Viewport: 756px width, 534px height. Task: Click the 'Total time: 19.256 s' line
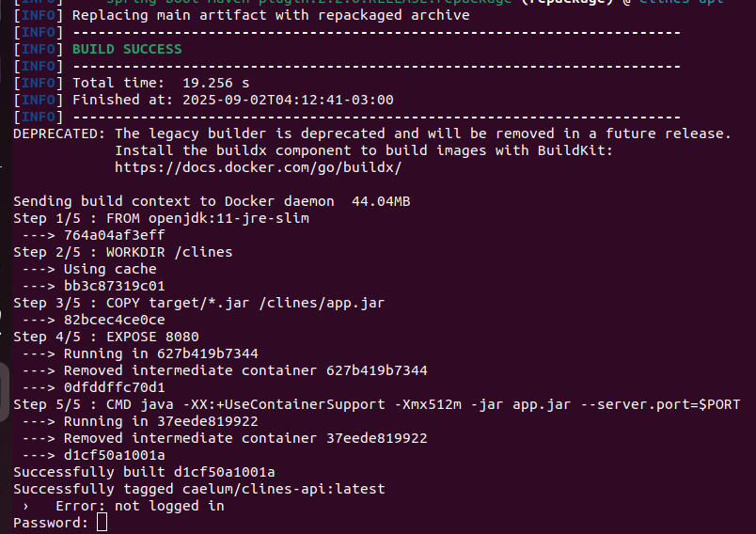click(161, 83)
